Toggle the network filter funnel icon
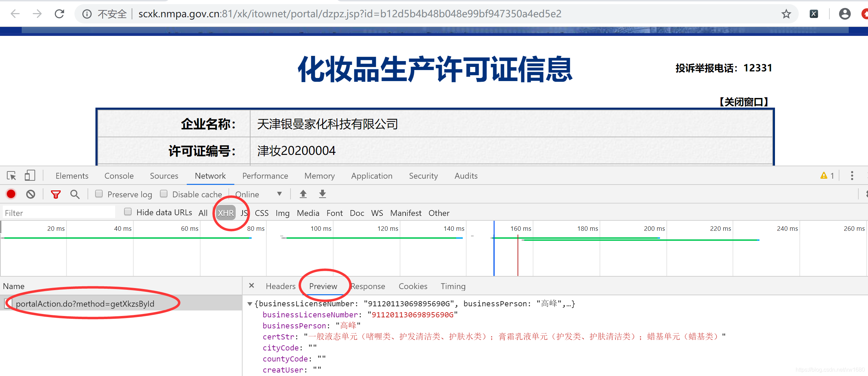 (x=55, y=195)
